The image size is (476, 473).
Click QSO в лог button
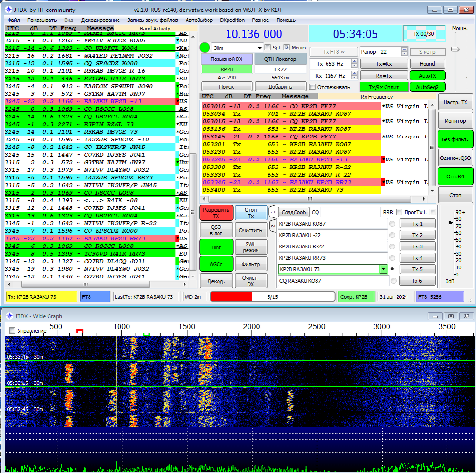216,230
